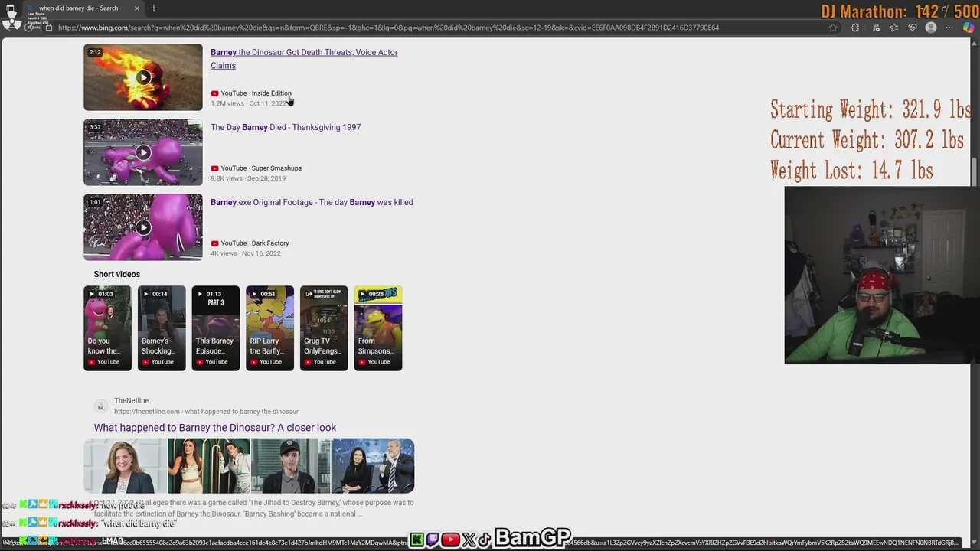Click the TheNetline result snippet text

tap(253, 508)
